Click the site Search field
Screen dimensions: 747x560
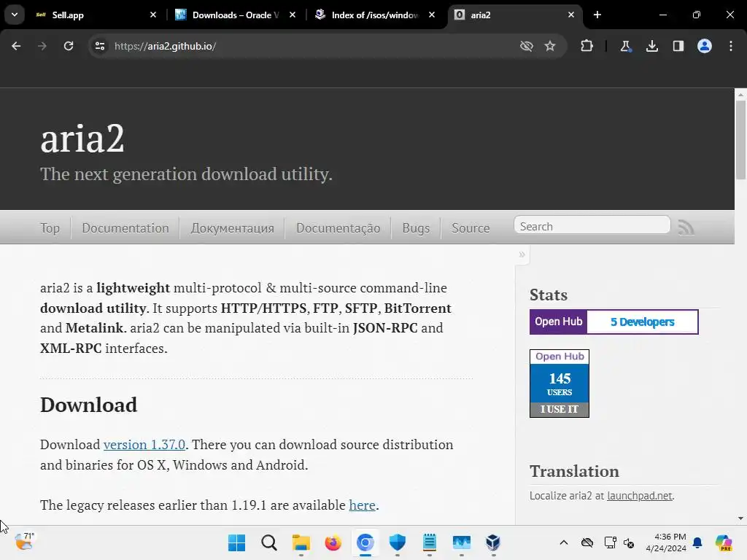[592, 226]
